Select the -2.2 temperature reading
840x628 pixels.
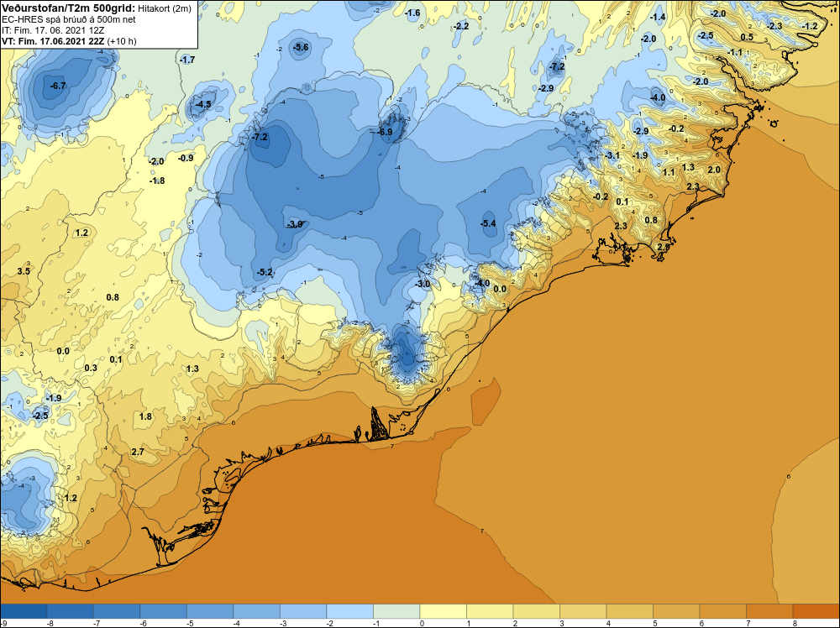click(x=461, y=26)
